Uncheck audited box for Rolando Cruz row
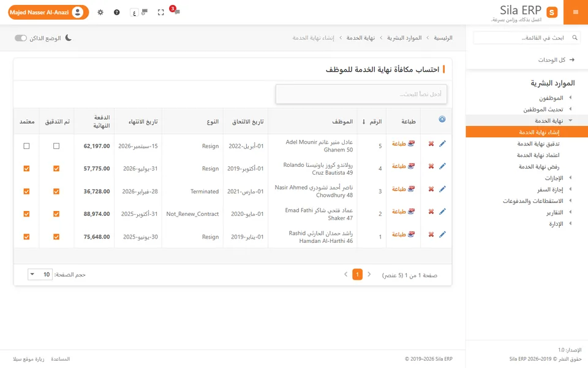This screenshot has height=368, width=588. coord(56,169)
